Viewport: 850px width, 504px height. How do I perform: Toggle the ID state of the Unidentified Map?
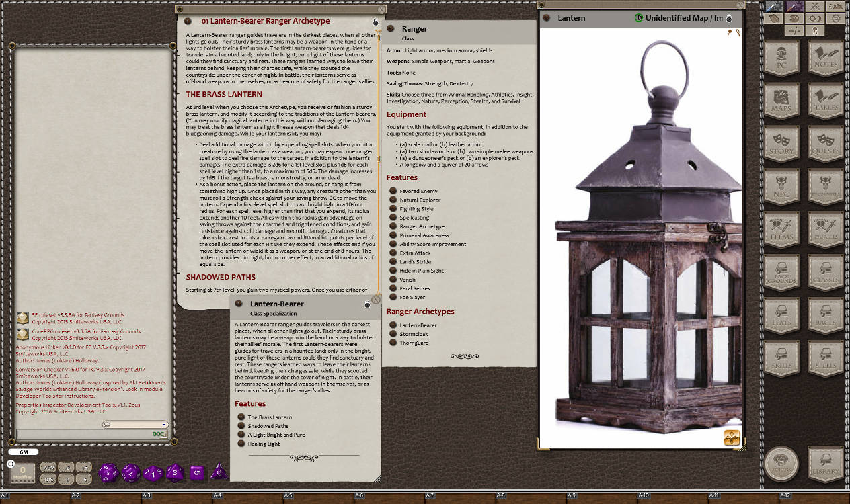pyautogui.click(x=640, y=18)
